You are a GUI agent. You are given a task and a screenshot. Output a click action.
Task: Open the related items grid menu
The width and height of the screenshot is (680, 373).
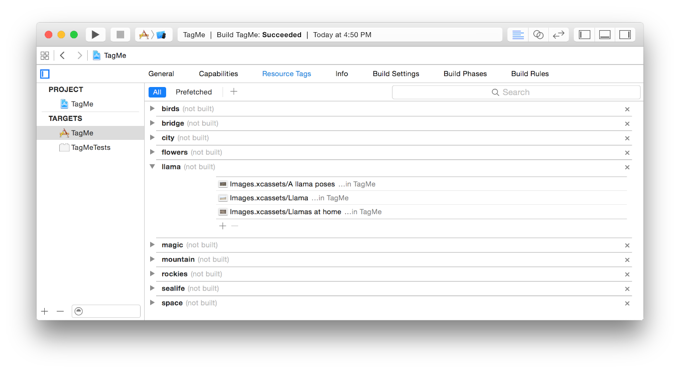point(45,56)
